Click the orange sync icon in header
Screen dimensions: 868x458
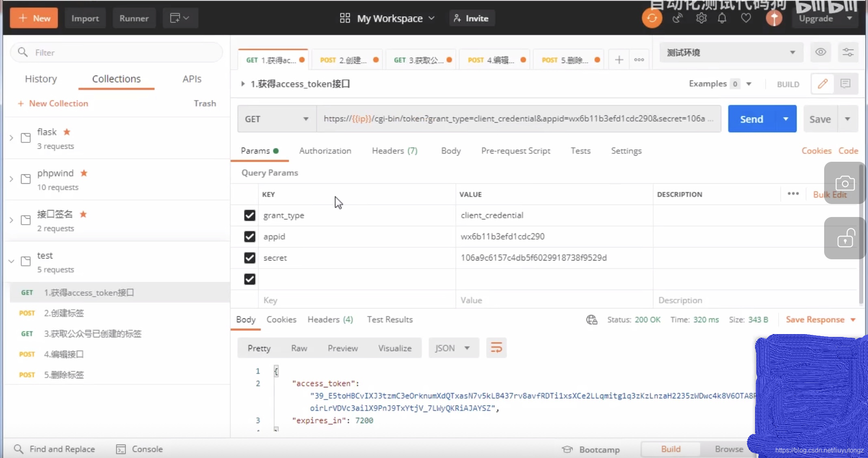point(652,18)
